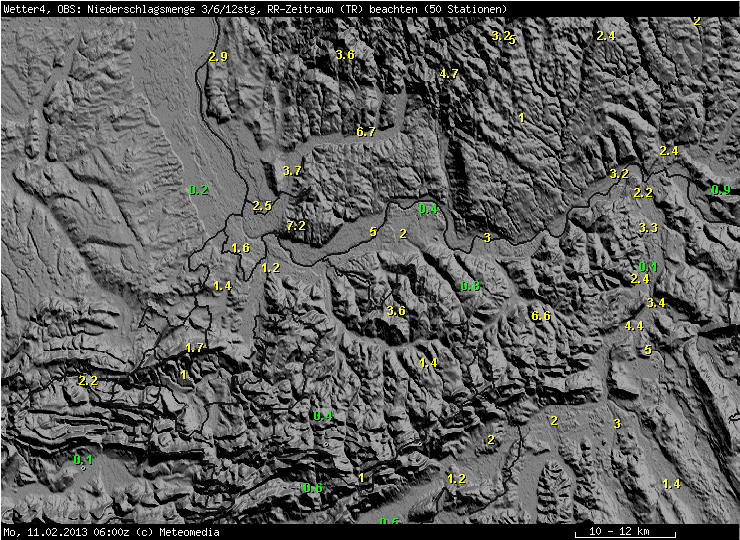Image resolution: width=740 pixels, height=540 pixels.
Task: Click the 3.4 station value
Action: point(656,303)
